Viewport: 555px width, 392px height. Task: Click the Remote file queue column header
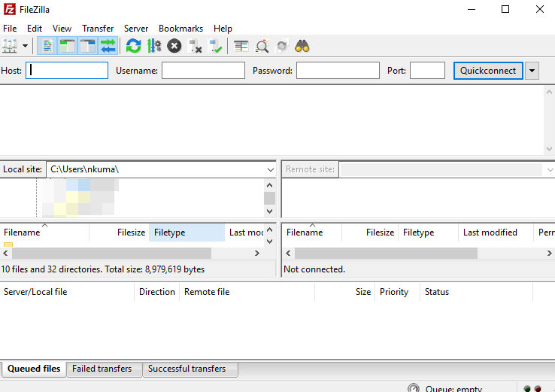(247, 292)
